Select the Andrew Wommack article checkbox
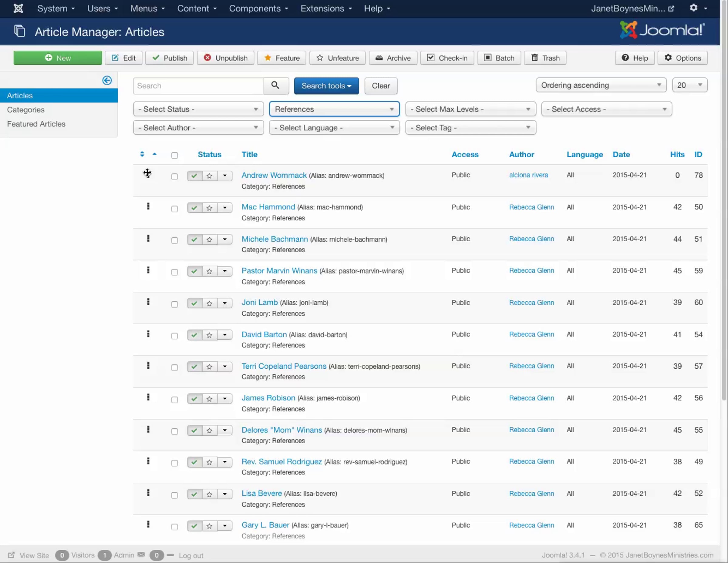 [175, 176]
